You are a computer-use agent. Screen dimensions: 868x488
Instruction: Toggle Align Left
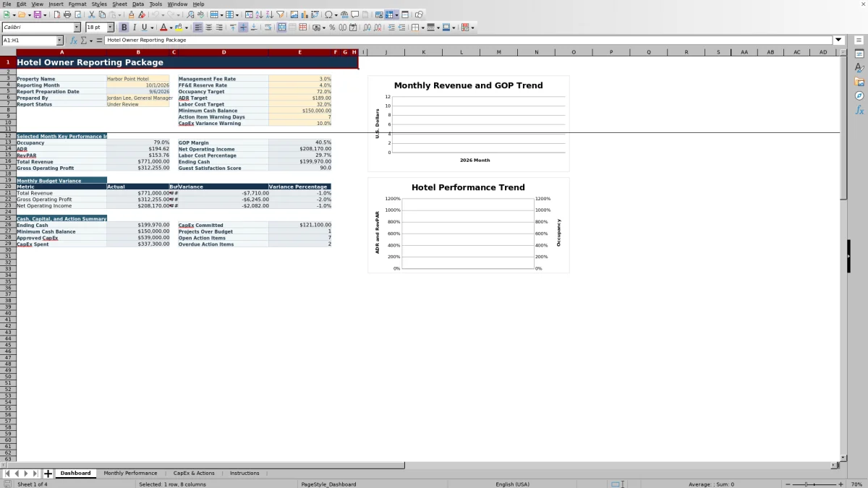tap(197, 27)
